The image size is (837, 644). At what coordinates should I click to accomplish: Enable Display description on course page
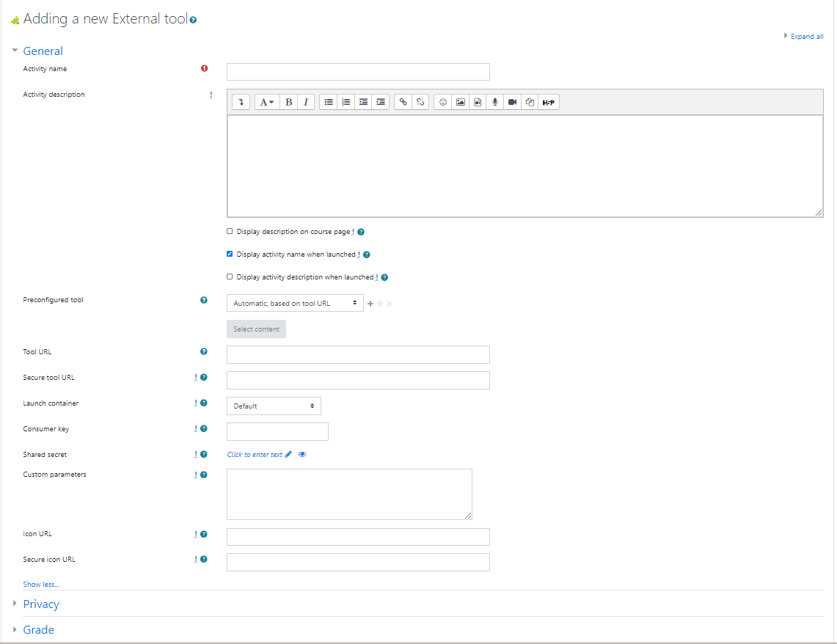click(x=230, y=231)
